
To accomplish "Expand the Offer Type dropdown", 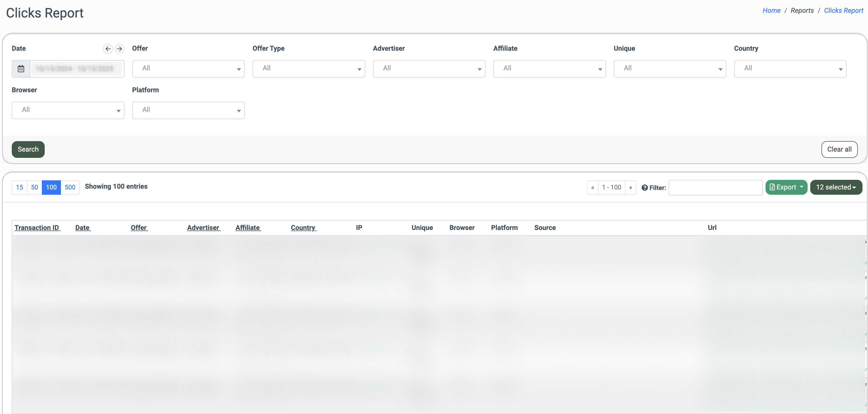I will (x=308, y=69).
